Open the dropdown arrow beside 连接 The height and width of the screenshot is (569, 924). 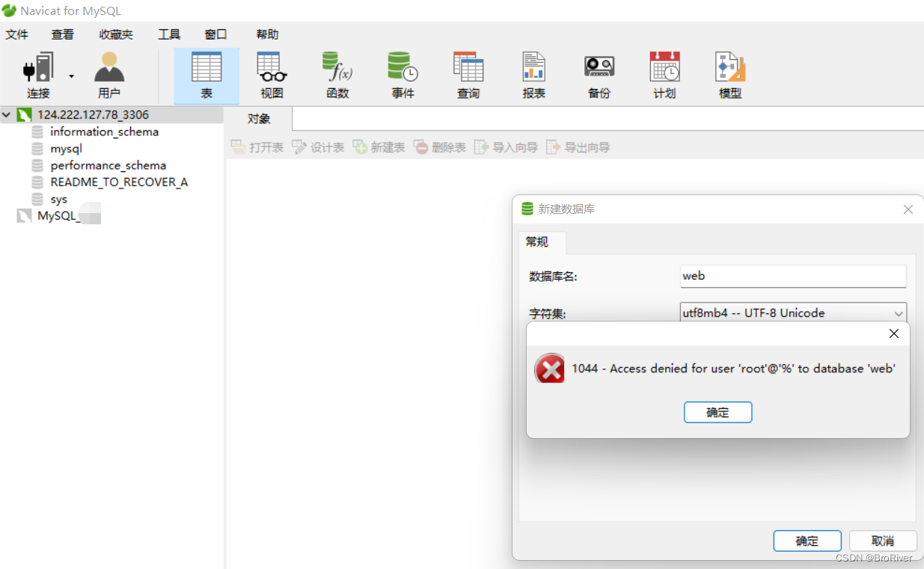tap(72, 76)
